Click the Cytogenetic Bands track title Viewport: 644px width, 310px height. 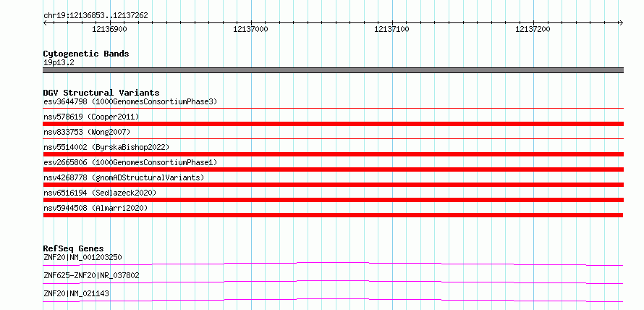point(86,54)
